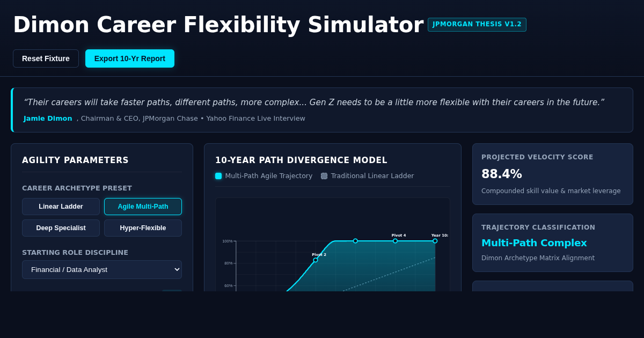Click the TRAJECTORY CLASSIFICATION label

[538, 227]
